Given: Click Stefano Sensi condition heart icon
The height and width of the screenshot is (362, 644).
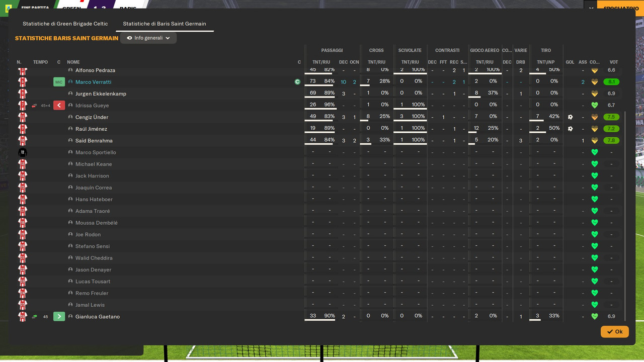Looking at the screenshot, I should (594, 246).
